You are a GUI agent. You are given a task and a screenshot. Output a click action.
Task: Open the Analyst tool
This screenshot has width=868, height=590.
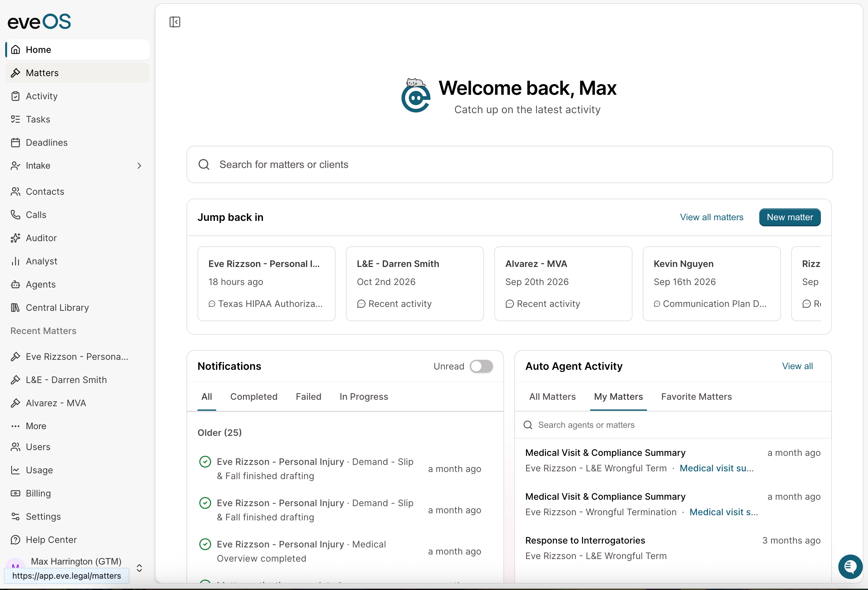(x=77, y=261)
